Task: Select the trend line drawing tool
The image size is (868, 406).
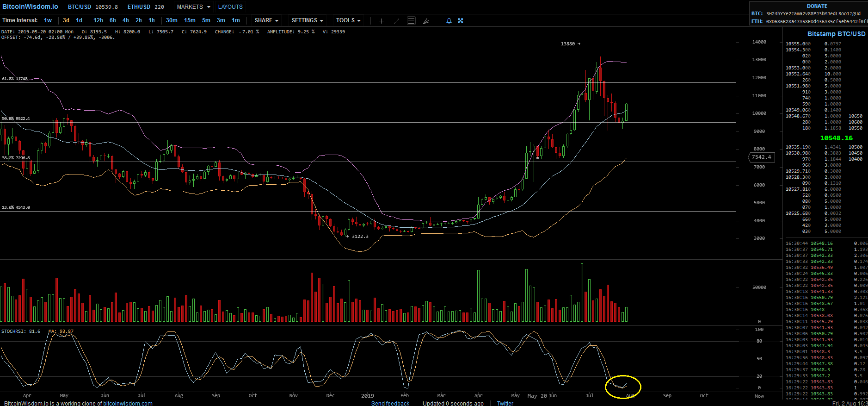Action: click(x=396, y=21)
